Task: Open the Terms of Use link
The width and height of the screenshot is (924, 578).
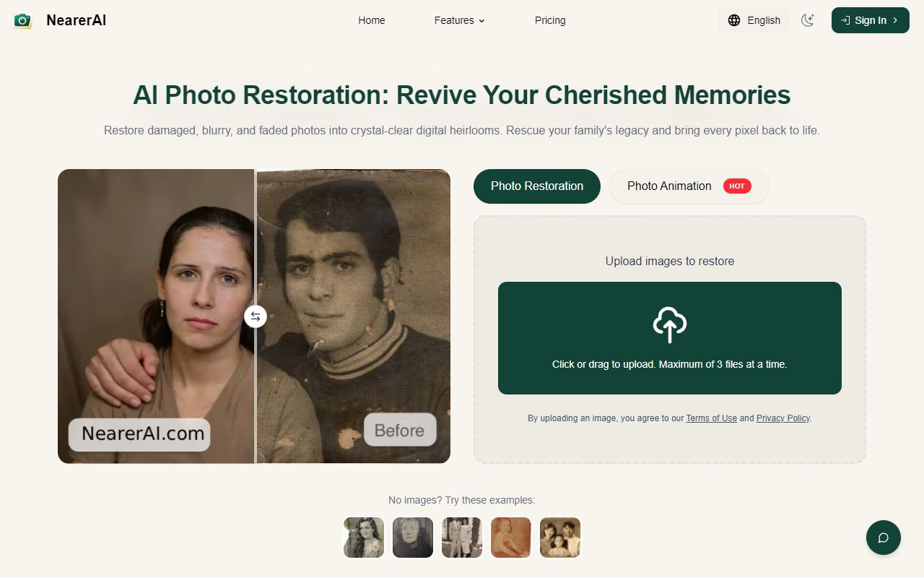Action: 711,418
